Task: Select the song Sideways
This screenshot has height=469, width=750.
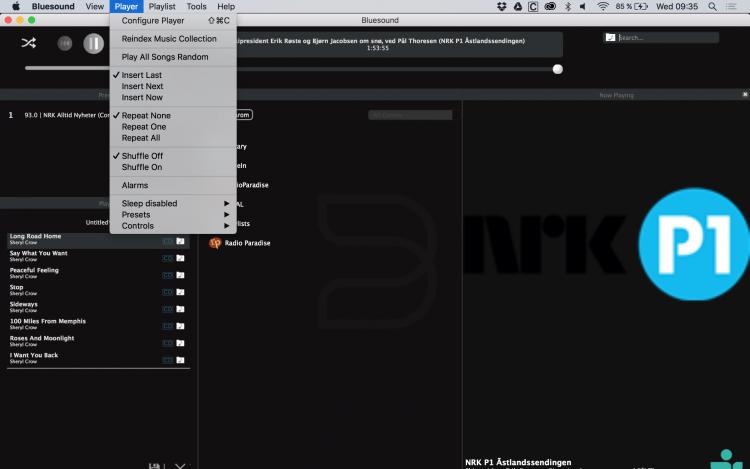Action: tap(23, 304)
